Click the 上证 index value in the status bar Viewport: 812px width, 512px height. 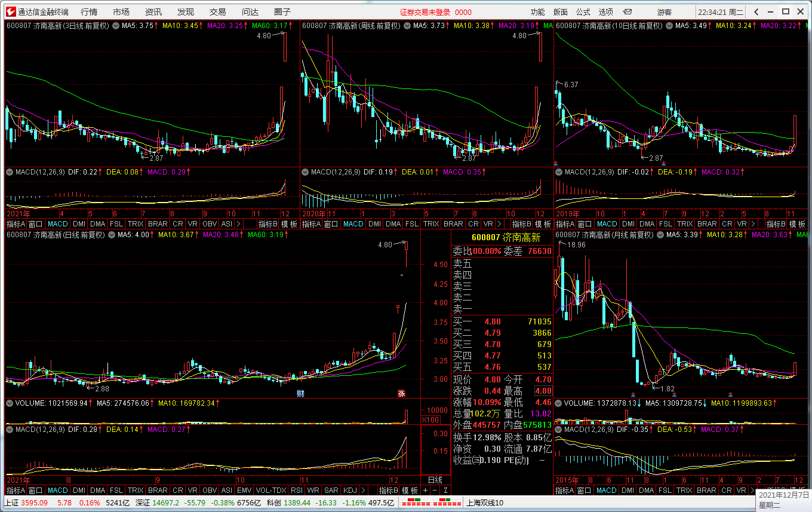click(33, 502)
